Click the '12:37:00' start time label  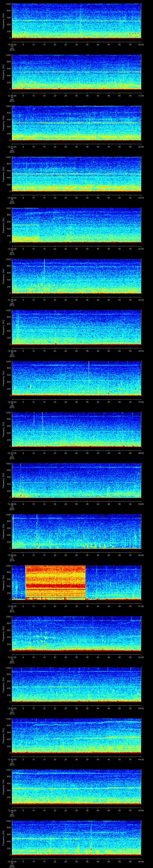coord(12,453)
